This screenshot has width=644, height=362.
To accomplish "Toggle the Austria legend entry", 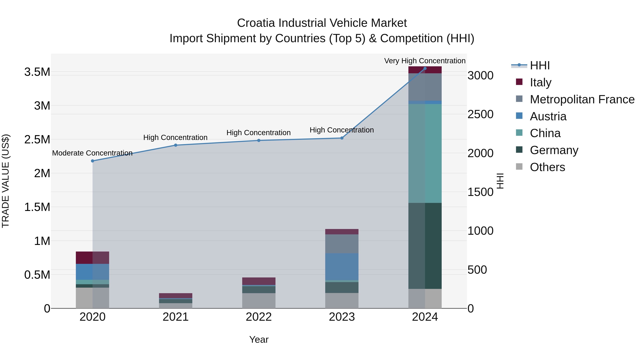I will pos(541,116).
